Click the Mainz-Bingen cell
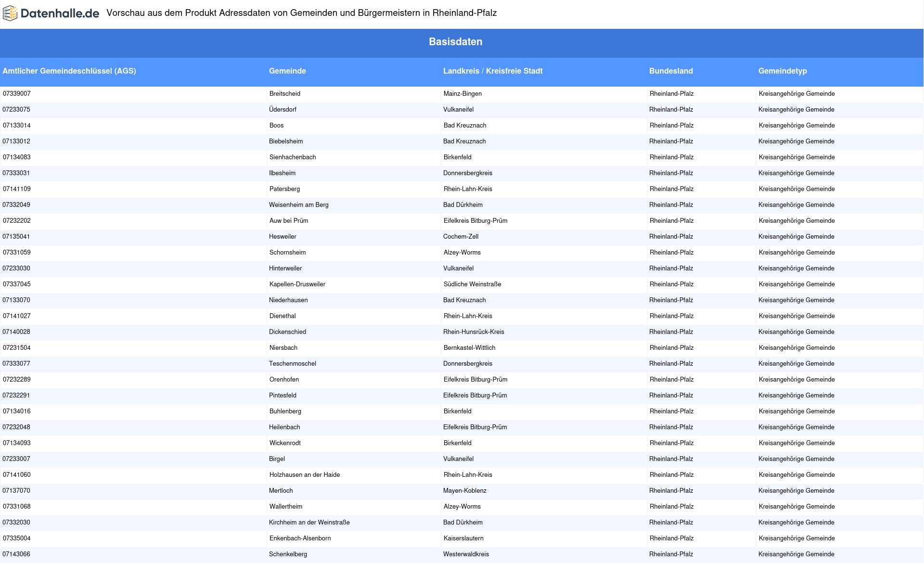This screenshot has width=924, height=563. click(544, 94)
